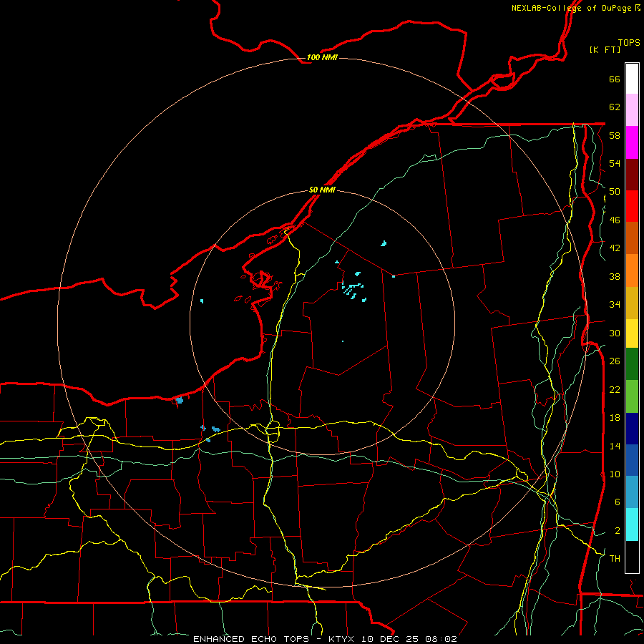The image size is (644, 644).
Task: Click the magenta legend color segment
Action: pyautogui.click(x=632, y=142)
